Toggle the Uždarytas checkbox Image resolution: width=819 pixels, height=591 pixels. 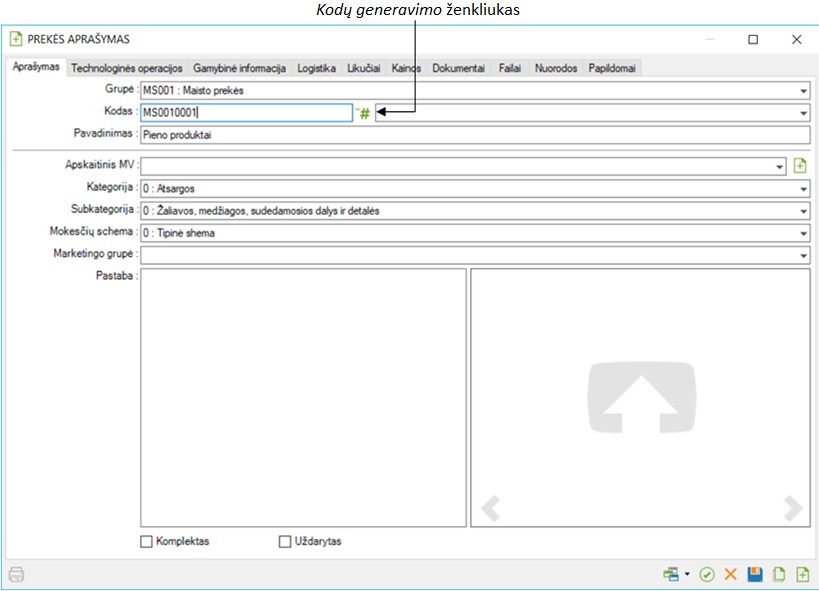click(x=285, y=542)
